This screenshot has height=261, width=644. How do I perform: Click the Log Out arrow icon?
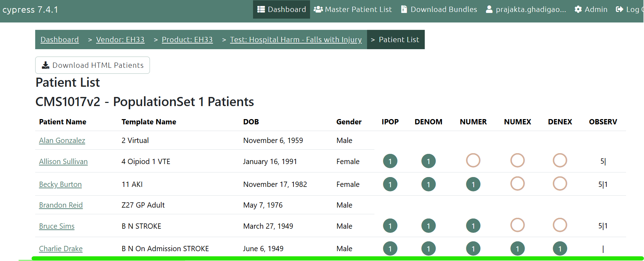pyautogui.click(x=619, y=9)
